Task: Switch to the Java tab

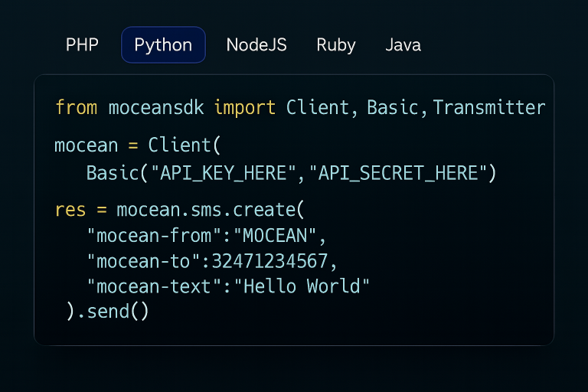Action: point(403,44)
